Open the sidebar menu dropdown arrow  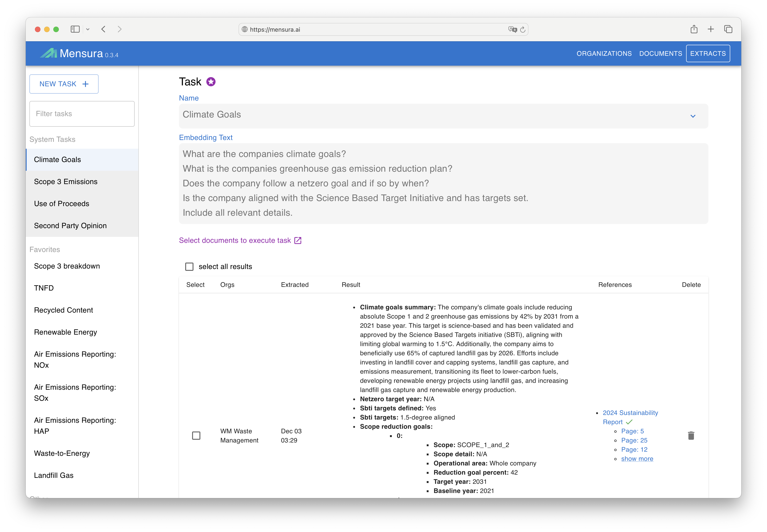coord(88,29)
